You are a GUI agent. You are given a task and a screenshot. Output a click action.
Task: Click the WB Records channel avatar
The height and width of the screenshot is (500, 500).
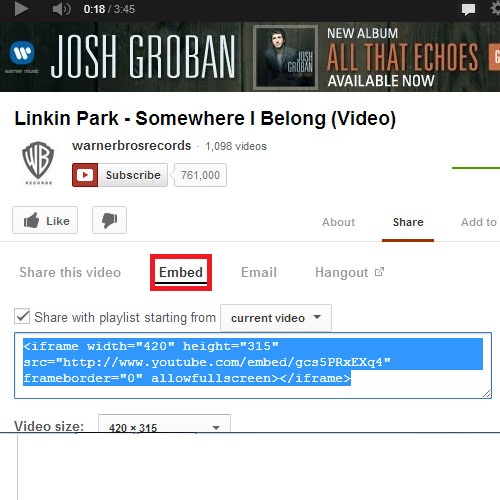38,163
